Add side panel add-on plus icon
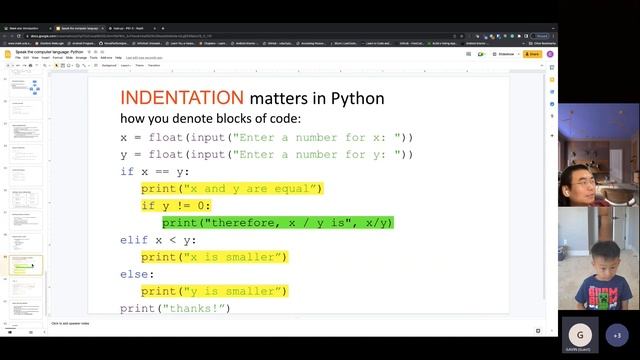The image size is (640, 360). point(552,136)
